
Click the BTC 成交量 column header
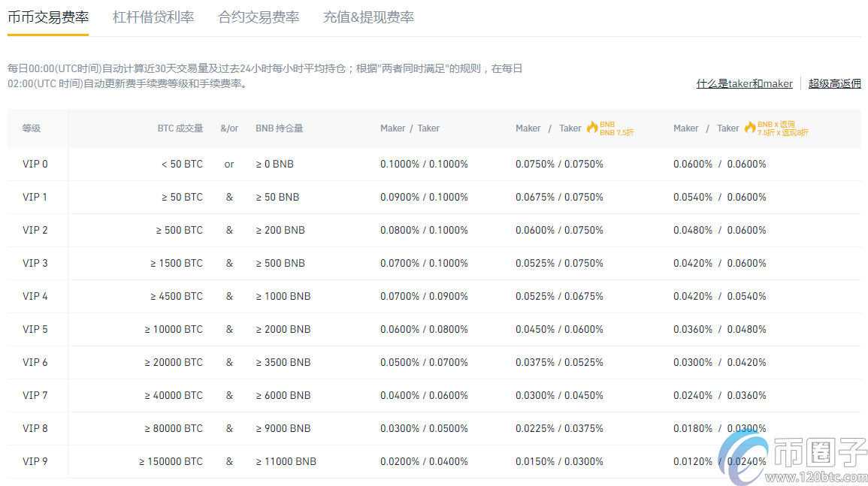tap(180, 128)
